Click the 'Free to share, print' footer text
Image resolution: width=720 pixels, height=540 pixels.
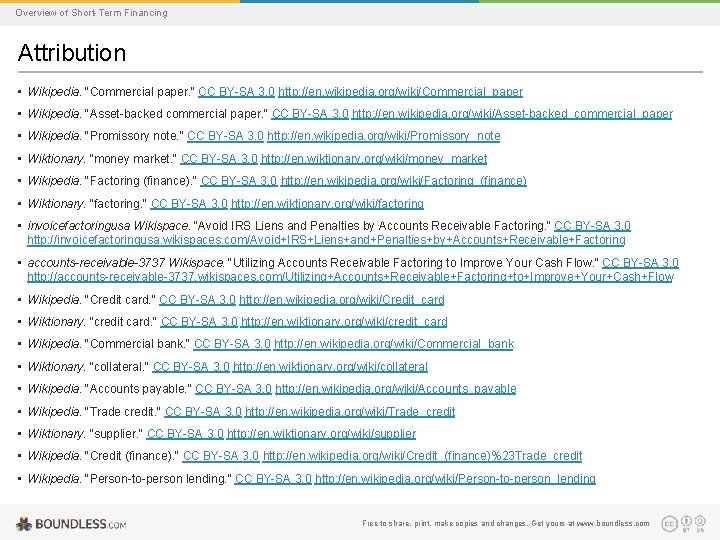(506, 523)
